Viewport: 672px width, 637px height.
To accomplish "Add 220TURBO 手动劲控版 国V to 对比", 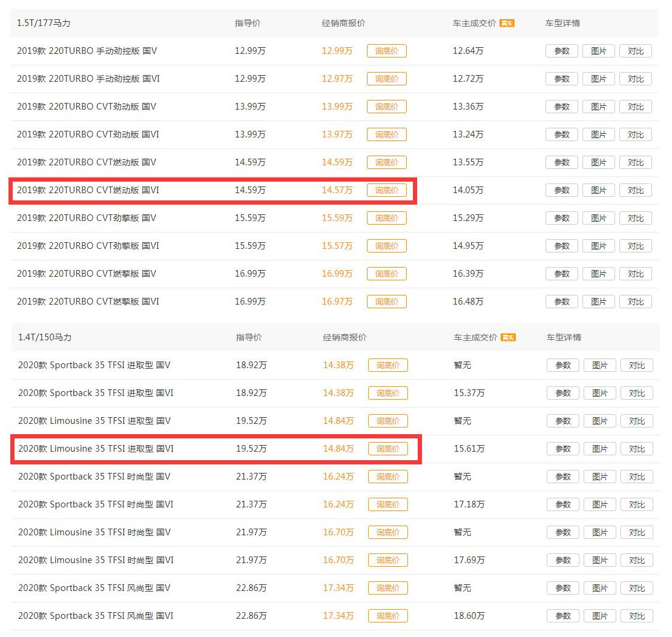I will pyautogui.click(x=636, y=51).
